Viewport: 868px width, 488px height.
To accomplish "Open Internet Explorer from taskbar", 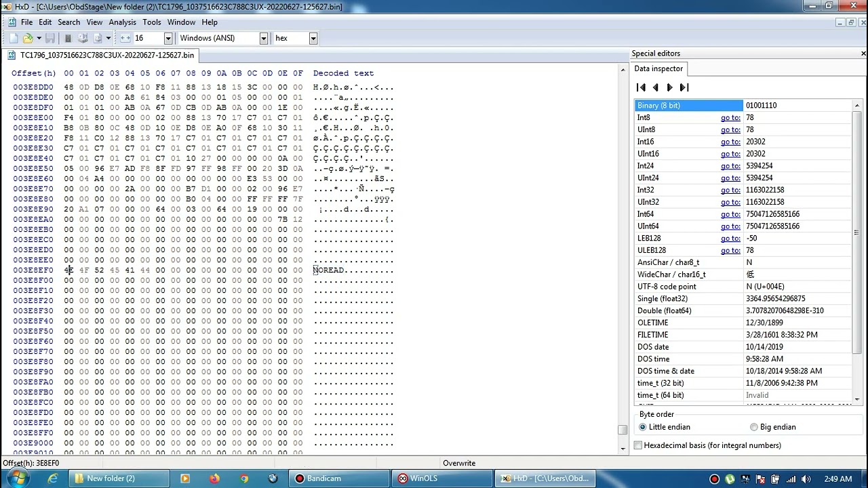I will (53, 479).
